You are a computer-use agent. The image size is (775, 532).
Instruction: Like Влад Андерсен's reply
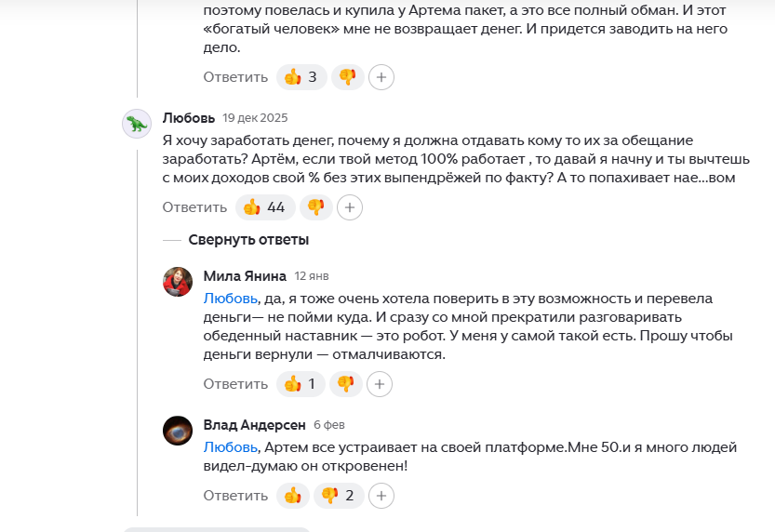[293, 495]
